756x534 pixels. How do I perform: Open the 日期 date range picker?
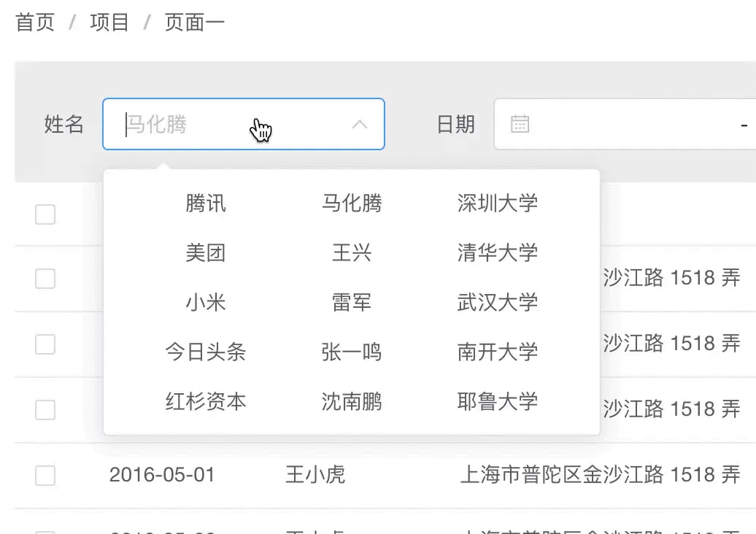pos(625,124)
